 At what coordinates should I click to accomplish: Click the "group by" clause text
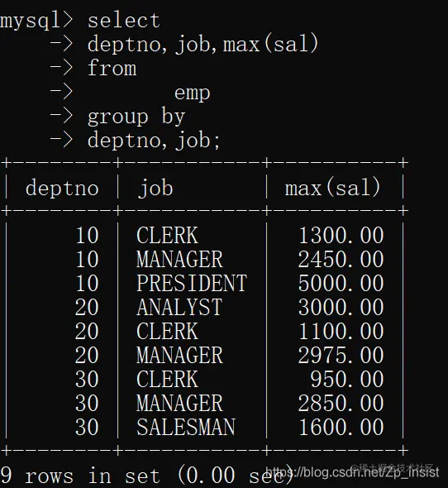136,117
